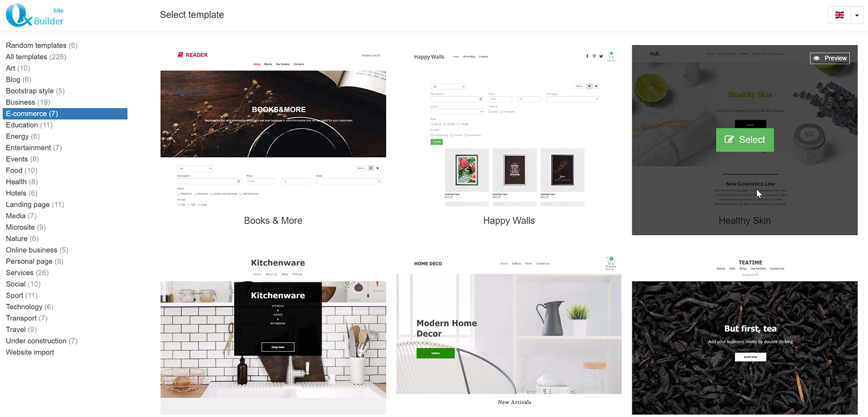Screen dimensions: 868x417
Task: Select the Under construction category
Action: (x=41, y=341)
